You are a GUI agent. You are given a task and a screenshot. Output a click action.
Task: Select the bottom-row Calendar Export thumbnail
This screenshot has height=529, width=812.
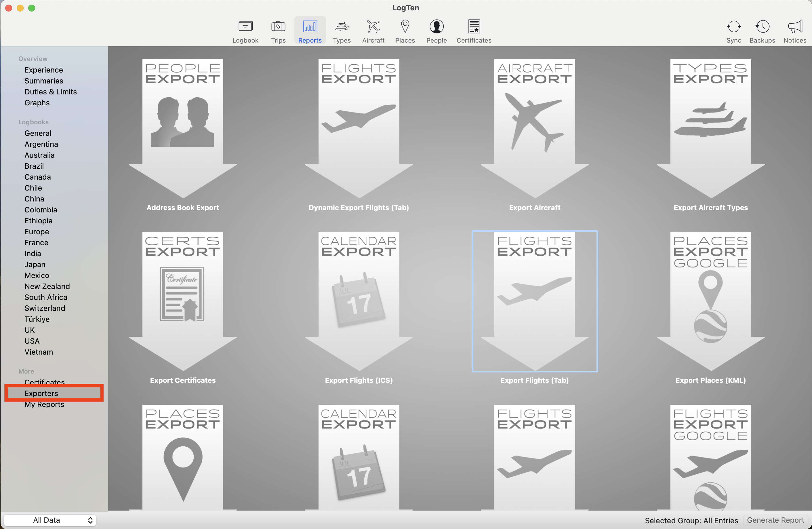pos(359,457)
